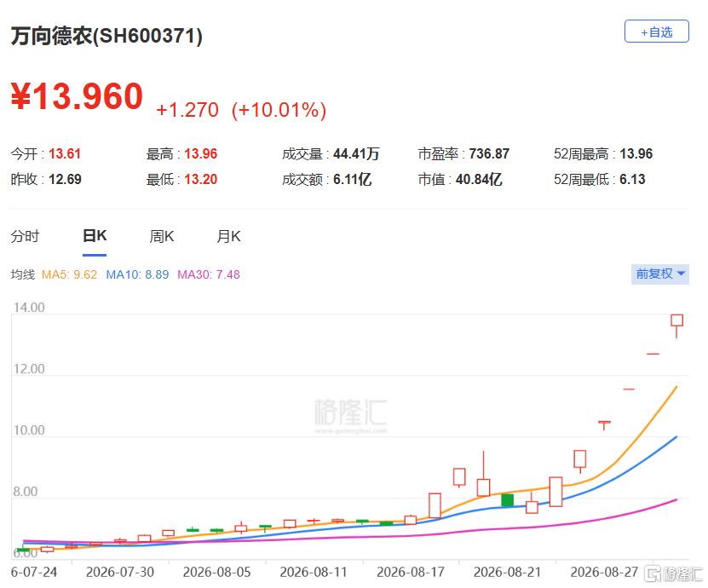
Task: Select the 日K tab
Action: (95, 236)
